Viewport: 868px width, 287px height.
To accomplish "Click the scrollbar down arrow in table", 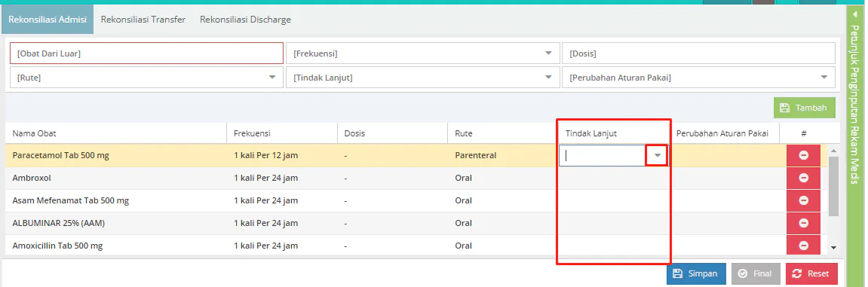I will pos(833,249).
